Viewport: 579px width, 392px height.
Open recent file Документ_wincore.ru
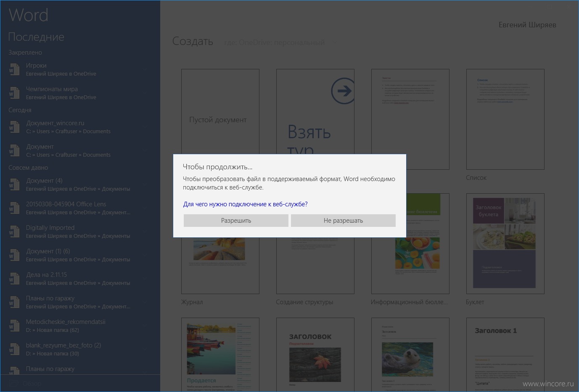(80, 127)
